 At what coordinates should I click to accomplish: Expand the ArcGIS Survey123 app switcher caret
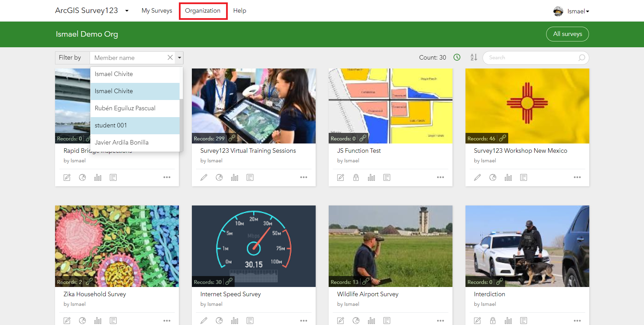127,11
